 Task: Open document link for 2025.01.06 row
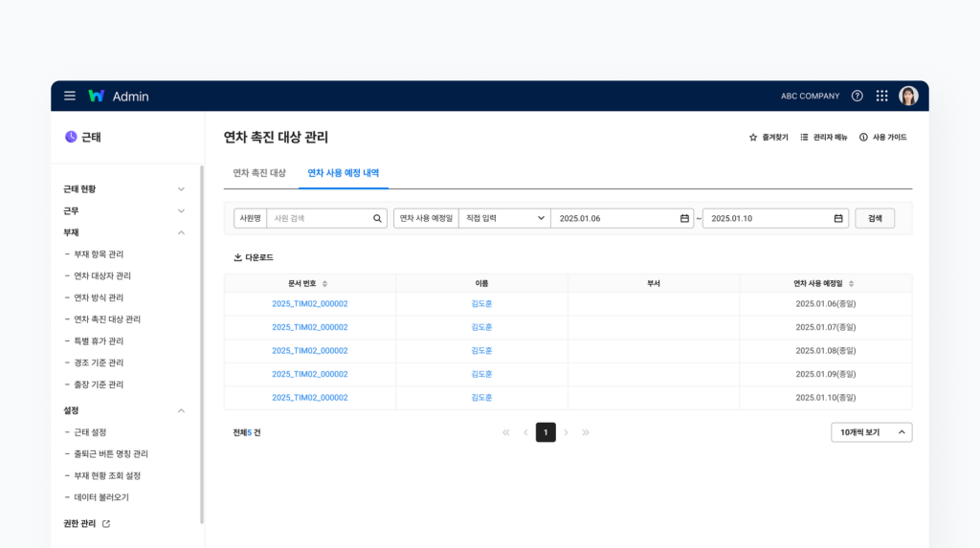pyautogui.click(x=309, y=304)
